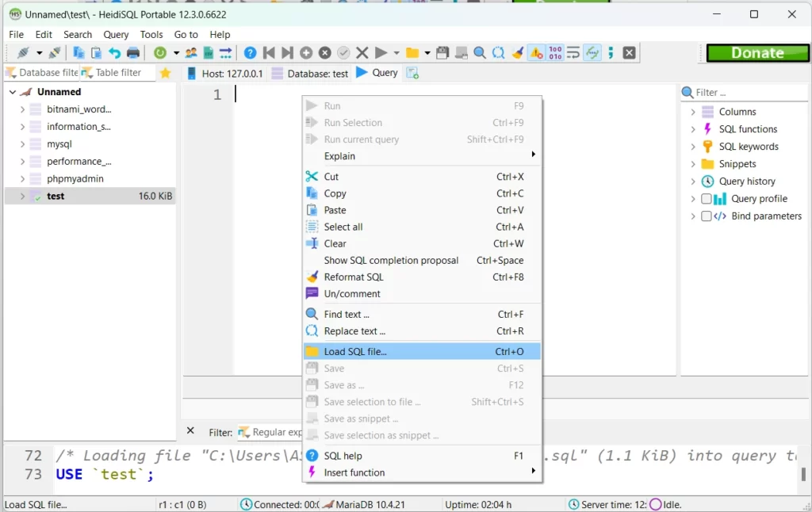
Task: Enable the Query profile checkbox
Action: click(706, 198)
